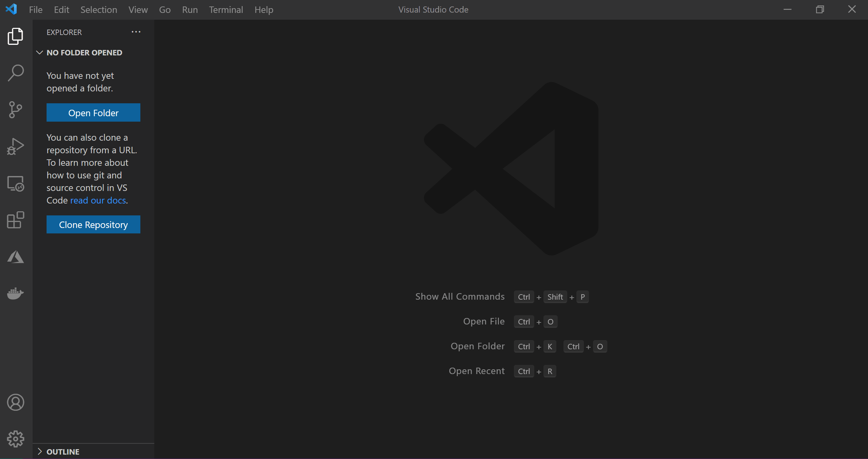868x459 pixels.
Task: Collapse the NO FOLDER OPENED section
Action: 39,52
